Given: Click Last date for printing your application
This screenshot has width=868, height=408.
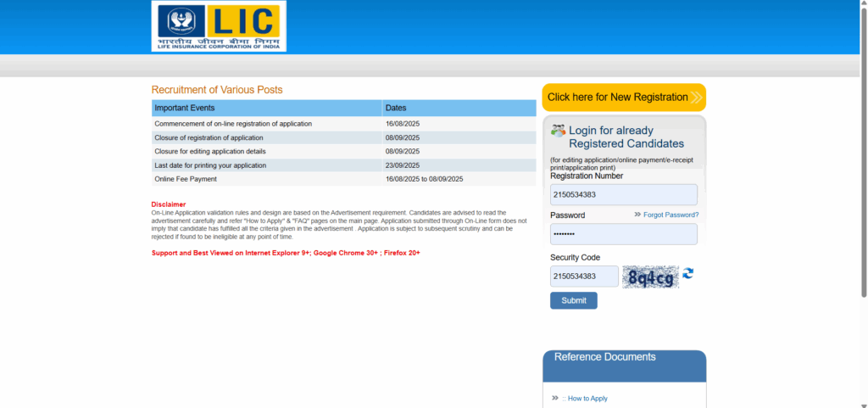Looking at the screenshot, I should [x=210, y=165].
